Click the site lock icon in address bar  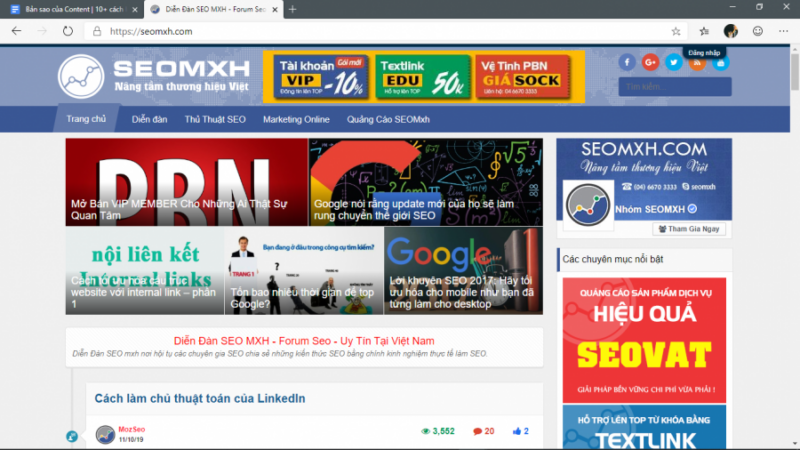pyautogui.click(x=96, y=31)
